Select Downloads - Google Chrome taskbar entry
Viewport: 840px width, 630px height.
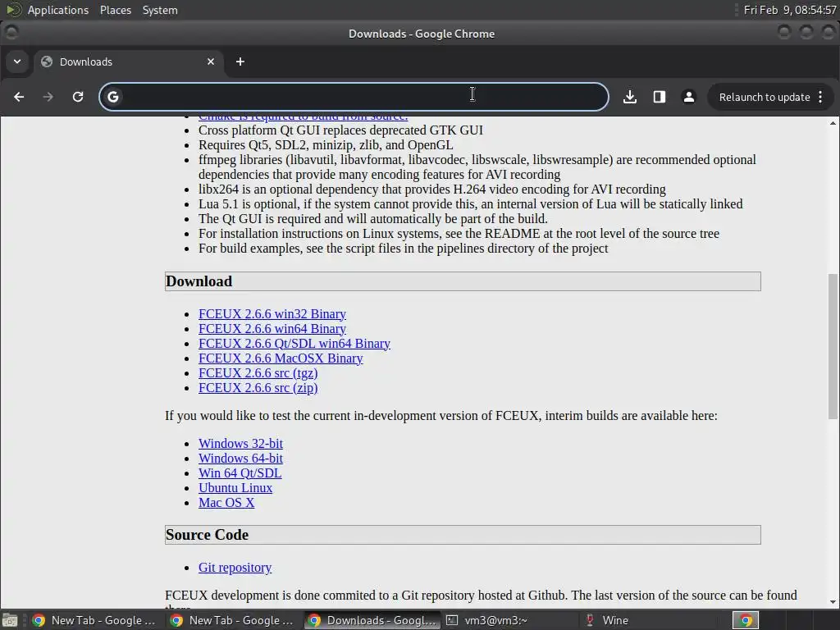(373, 620)
